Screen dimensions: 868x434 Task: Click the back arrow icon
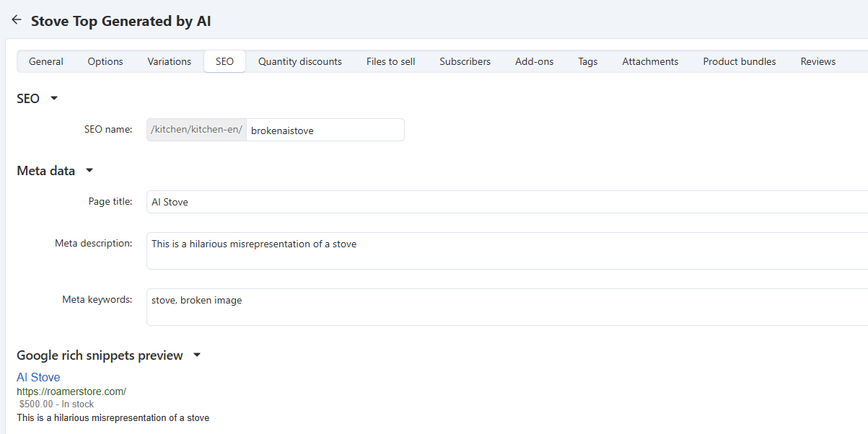click(16, 20)
